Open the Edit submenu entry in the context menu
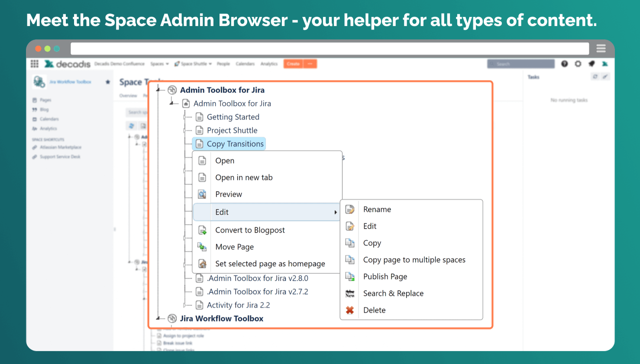 pos(267,212)
